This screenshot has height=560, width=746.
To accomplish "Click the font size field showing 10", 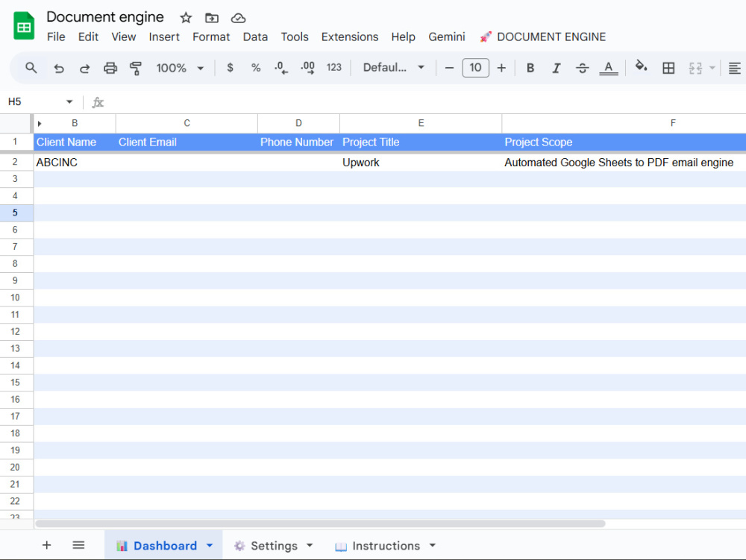I will 475,68.
